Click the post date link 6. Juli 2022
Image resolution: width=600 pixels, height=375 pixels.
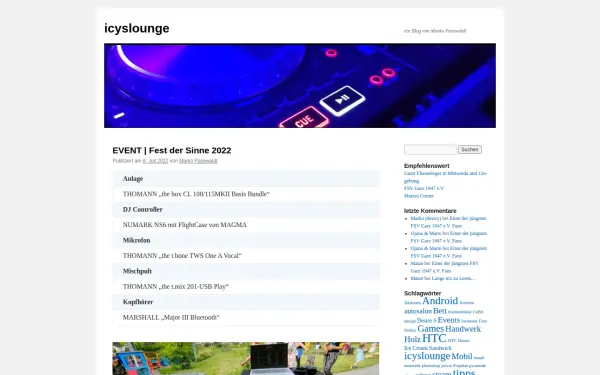coord(155,161)
